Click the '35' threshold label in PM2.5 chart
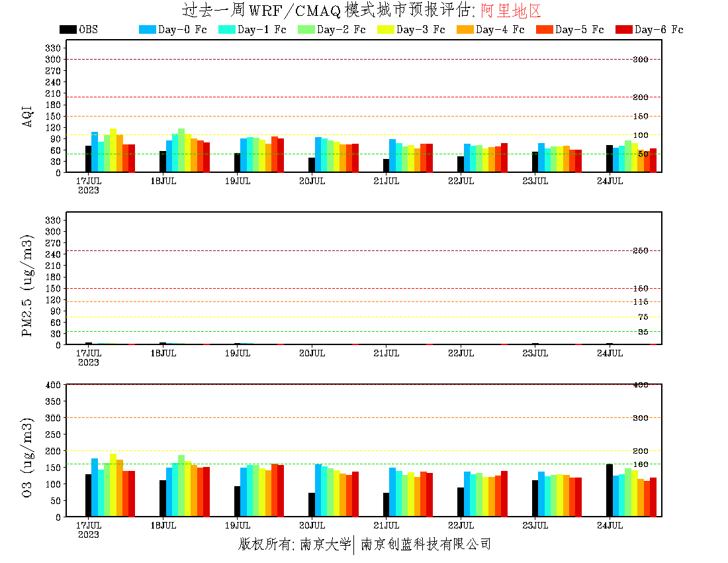Image resolution: width=728 pixels, height=563 pixels. pos(643,332)
